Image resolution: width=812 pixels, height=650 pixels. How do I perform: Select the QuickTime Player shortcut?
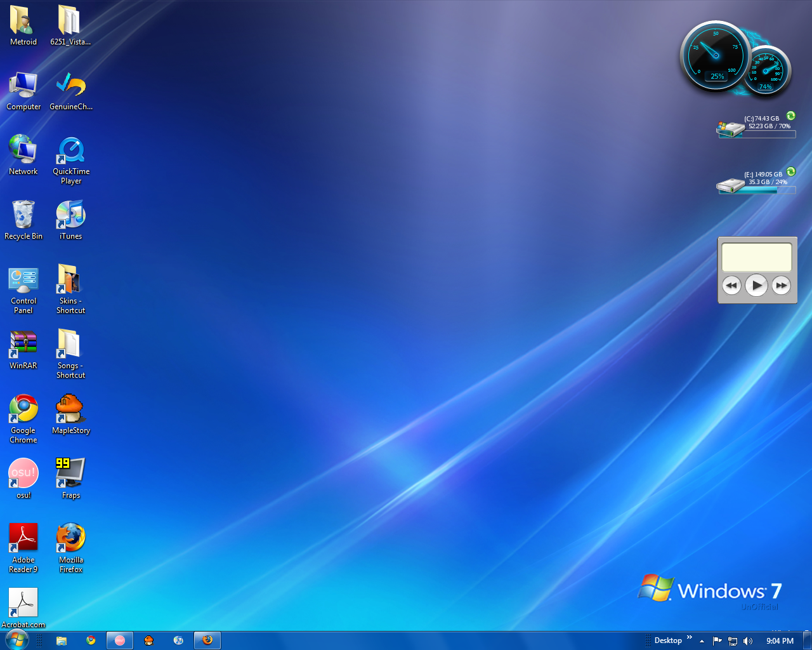pos(70,160)
